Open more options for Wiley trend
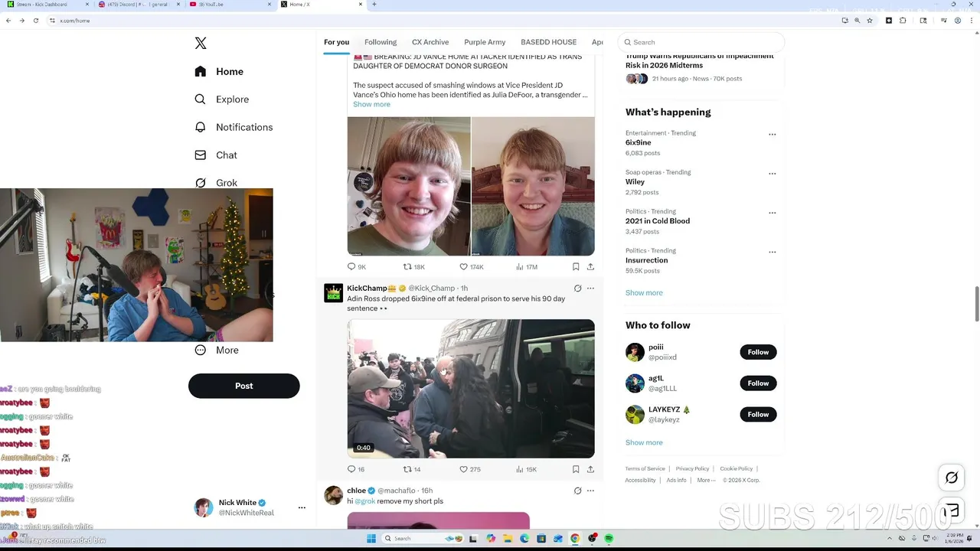The width and height of the screenshot is (980, 551). [x=772, y=174]
